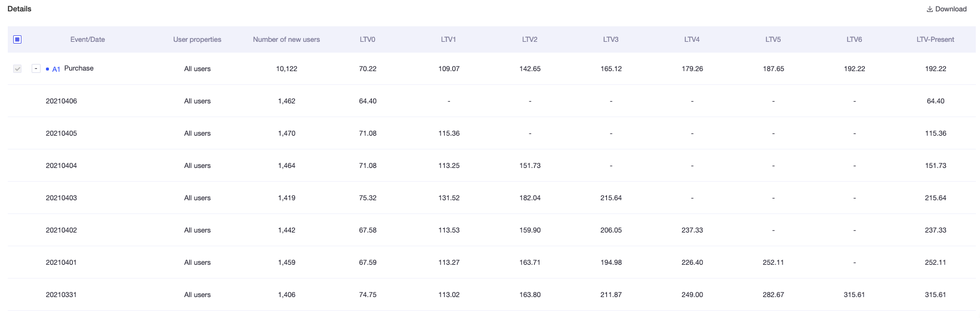Select the 20210403 date row
This screenshot has width=980, height=318.
point(491,198)
